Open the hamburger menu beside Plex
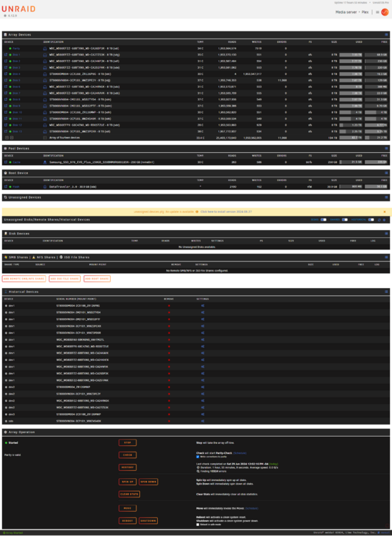Screen dimensions: 392x536 377,12
